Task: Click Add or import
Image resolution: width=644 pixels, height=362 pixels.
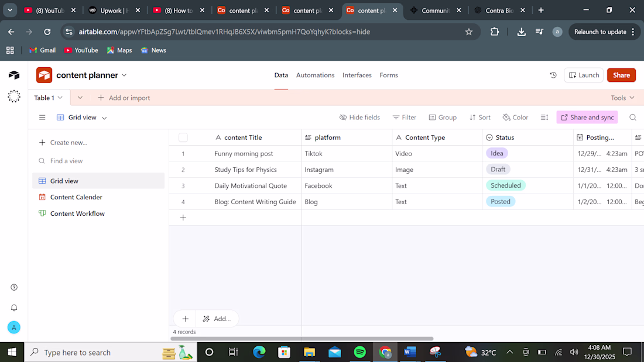Action: [x=124, y=98]
